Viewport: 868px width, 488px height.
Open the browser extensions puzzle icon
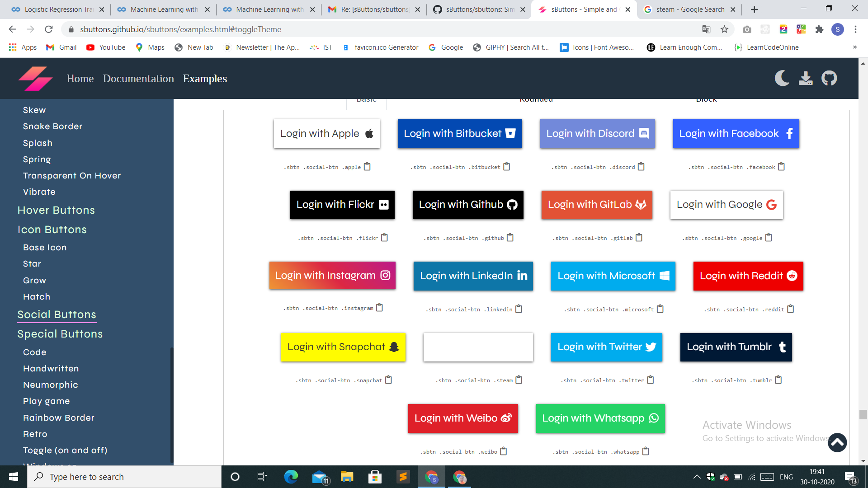[x=819, y=29]
